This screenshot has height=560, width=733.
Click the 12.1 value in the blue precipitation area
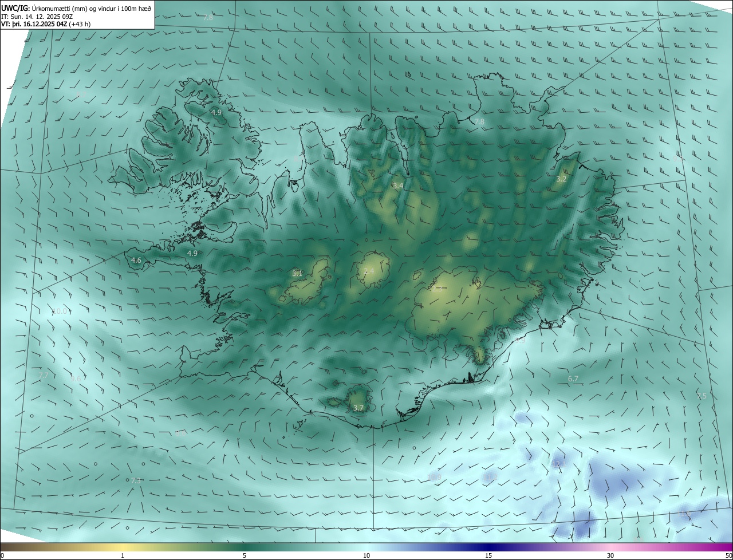click(559, 463)
